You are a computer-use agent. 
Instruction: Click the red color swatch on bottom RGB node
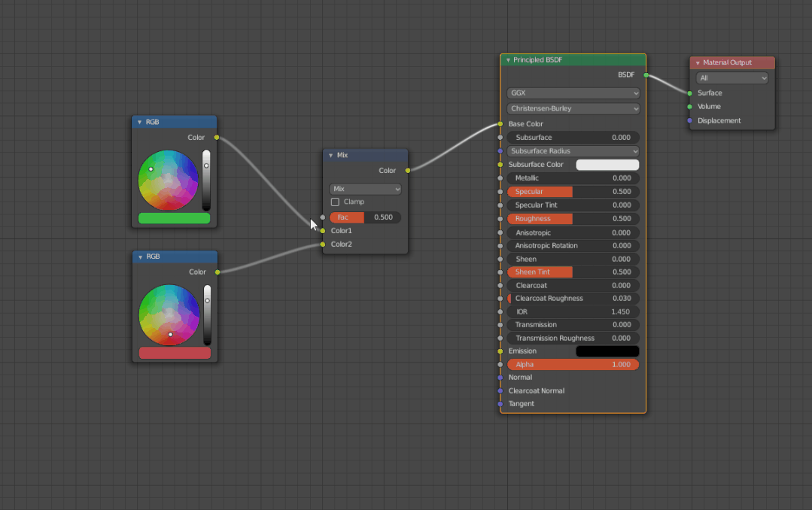(x=175, y=353)
